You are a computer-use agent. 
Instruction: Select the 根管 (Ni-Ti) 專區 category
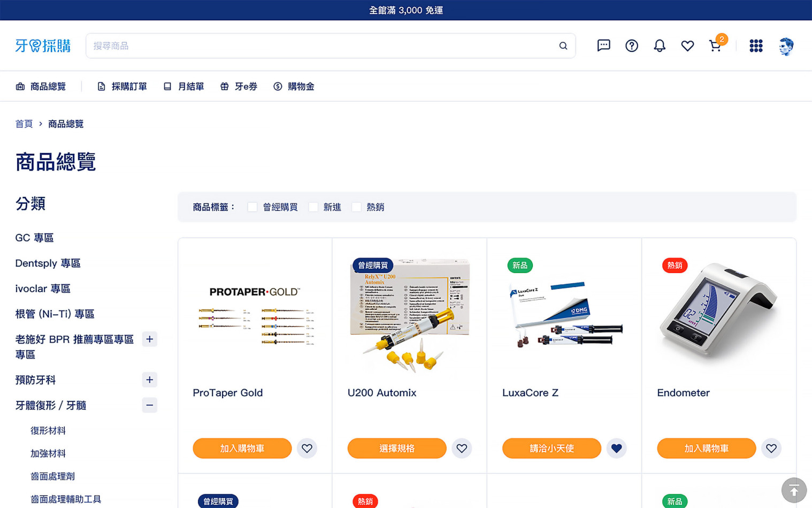[x=55, y=314]
